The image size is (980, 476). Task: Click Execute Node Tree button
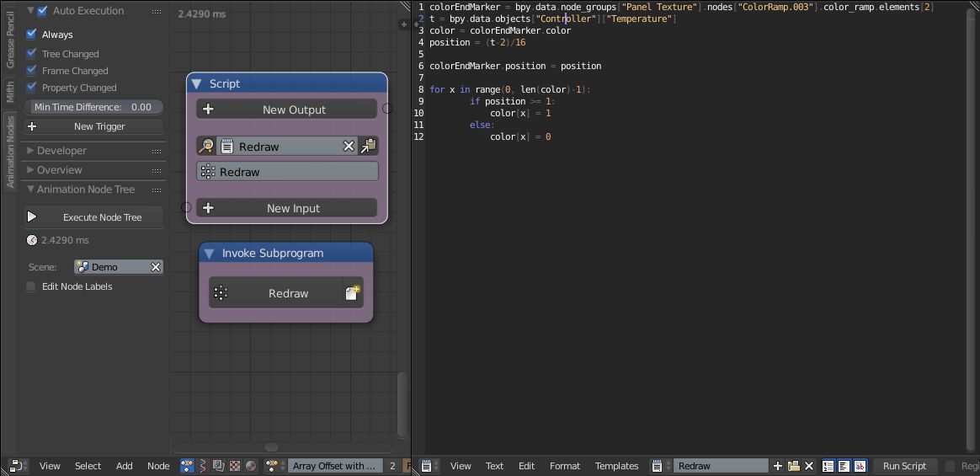coord(93,217)
